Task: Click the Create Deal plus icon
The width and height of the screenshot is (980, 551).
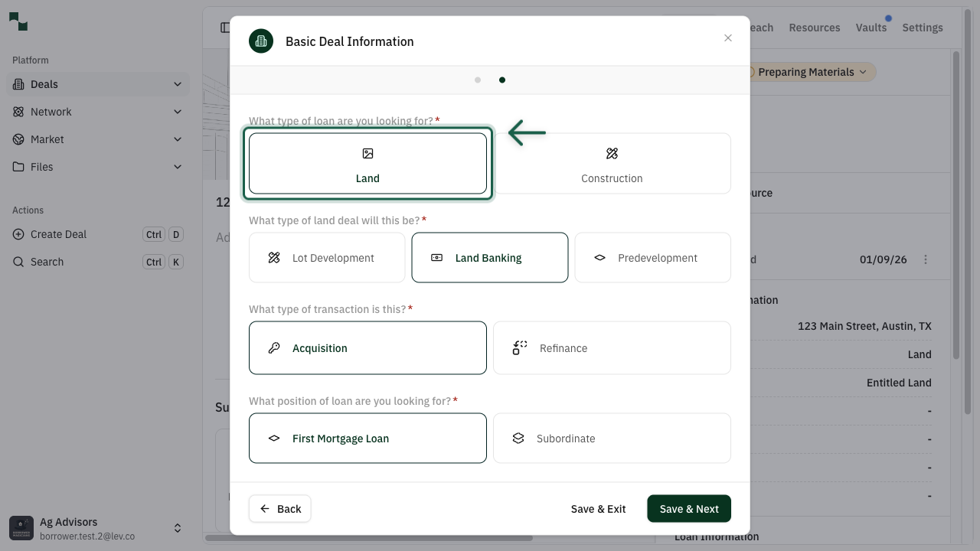Action: 18,234
